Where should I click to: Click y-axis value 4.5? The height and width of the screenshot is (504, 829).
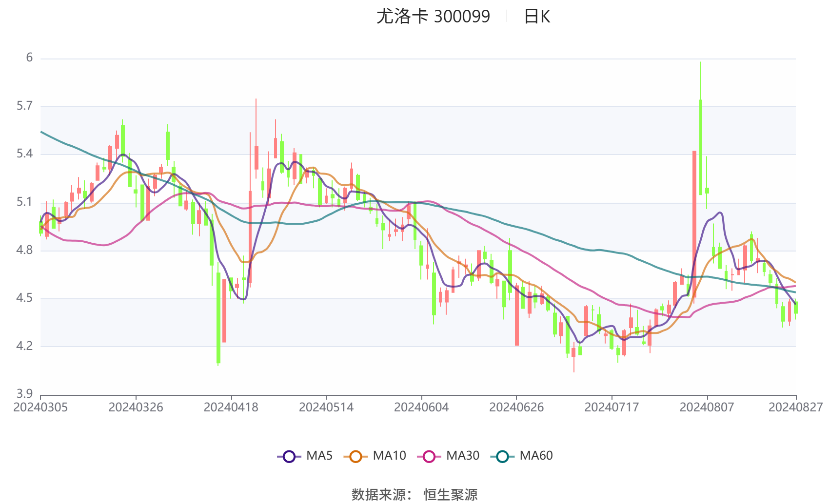coord(25,298)
